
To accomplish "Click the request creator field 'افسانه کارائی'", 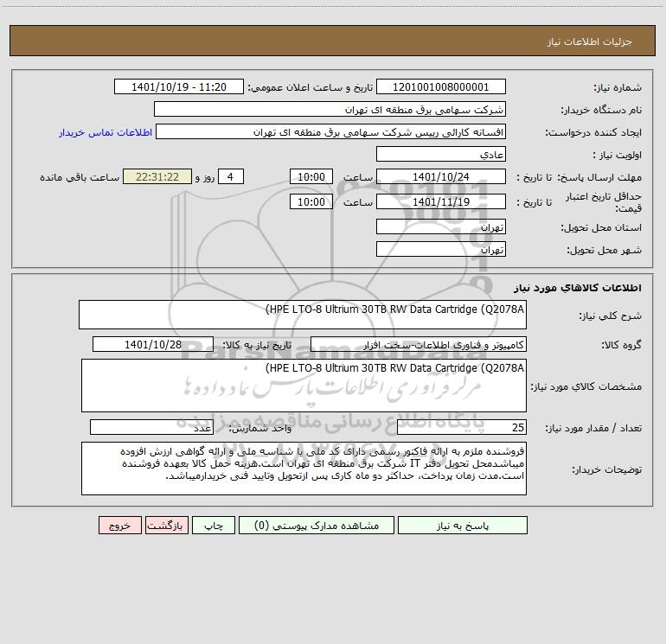I will (331, 131).
